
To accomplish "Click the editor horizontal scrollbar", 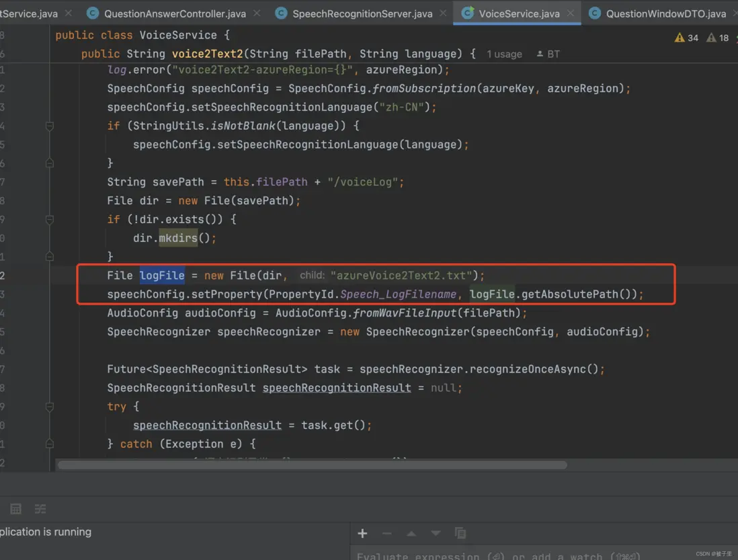I will point(312,465).
